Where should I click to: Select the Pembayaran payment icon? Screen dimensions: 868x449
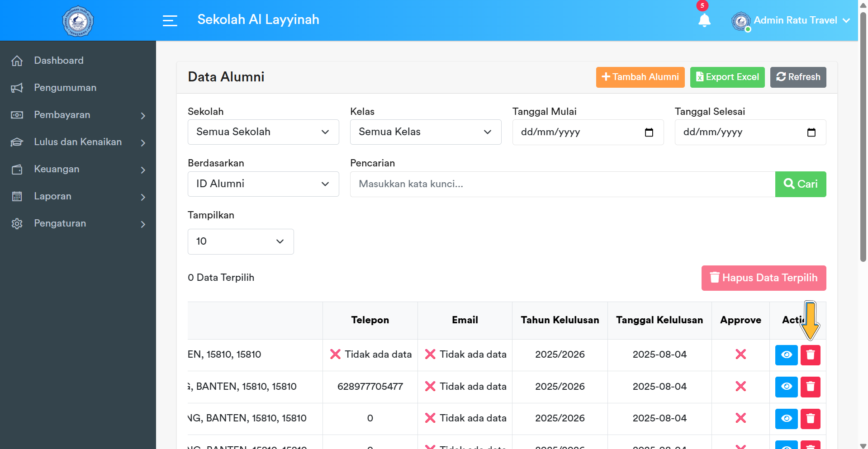pyautogui.click(x=17, y=115)
